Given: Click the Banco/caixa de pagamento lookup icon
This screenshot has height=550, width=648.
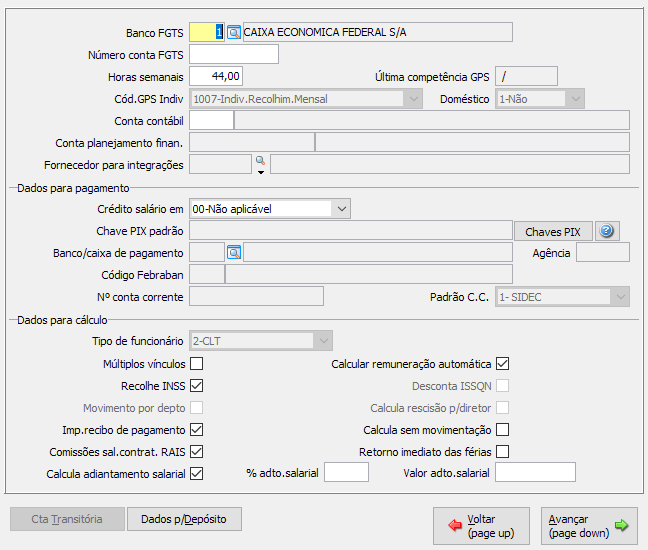Looking at the screenshot, I should click(x=234, y=252).
